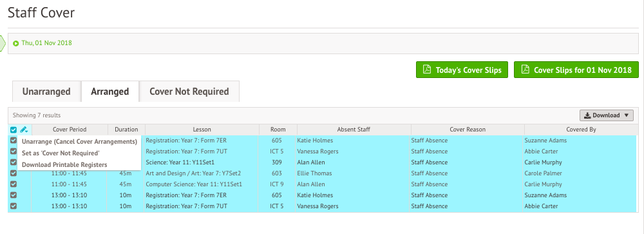
Task: Expand the Download dropdown triangle
Action: click(x=626, y=115)
